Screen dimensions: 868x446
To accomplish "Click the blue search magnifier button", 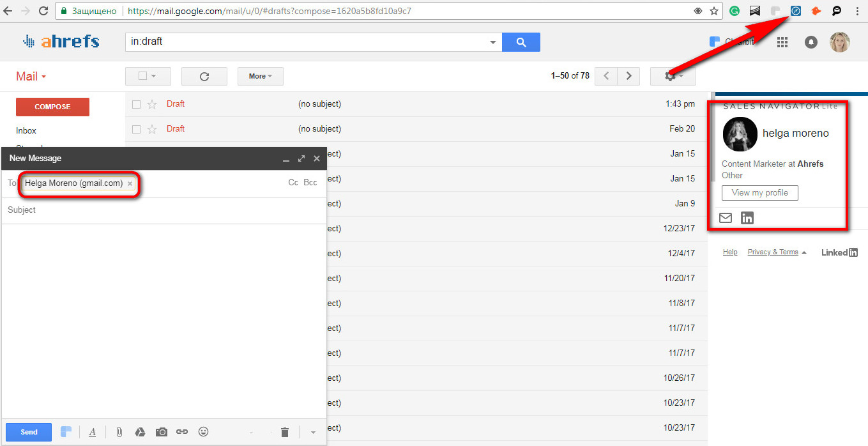I will 521,42.
